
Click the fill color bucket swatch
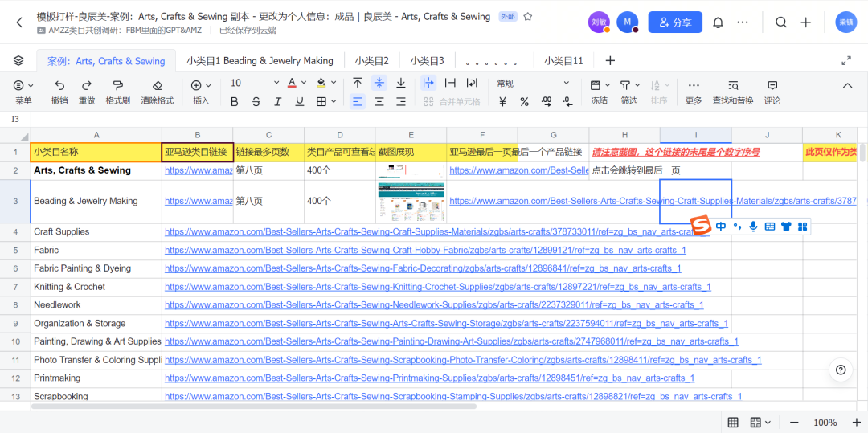[321, 83]
